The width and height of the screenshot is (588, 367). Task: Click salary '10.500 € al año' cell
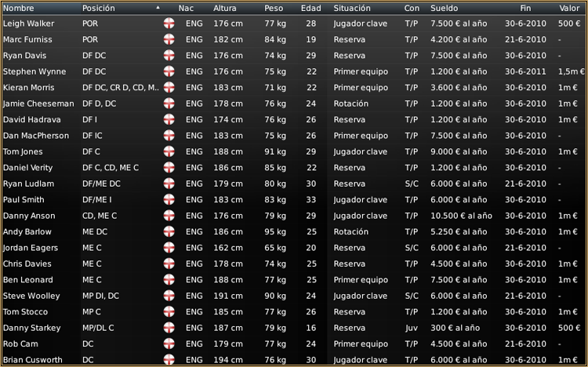tap(461, 216)
